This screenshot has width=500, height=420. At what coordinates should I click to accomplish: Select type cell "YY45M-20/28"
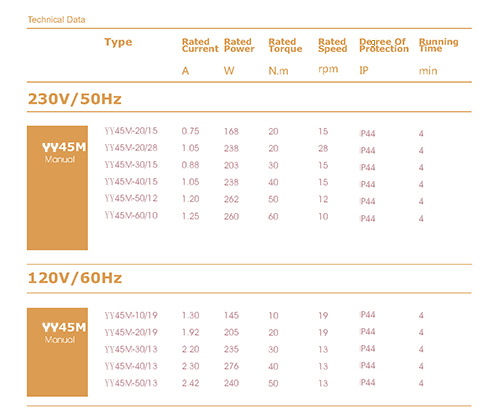tap(131, 148)
